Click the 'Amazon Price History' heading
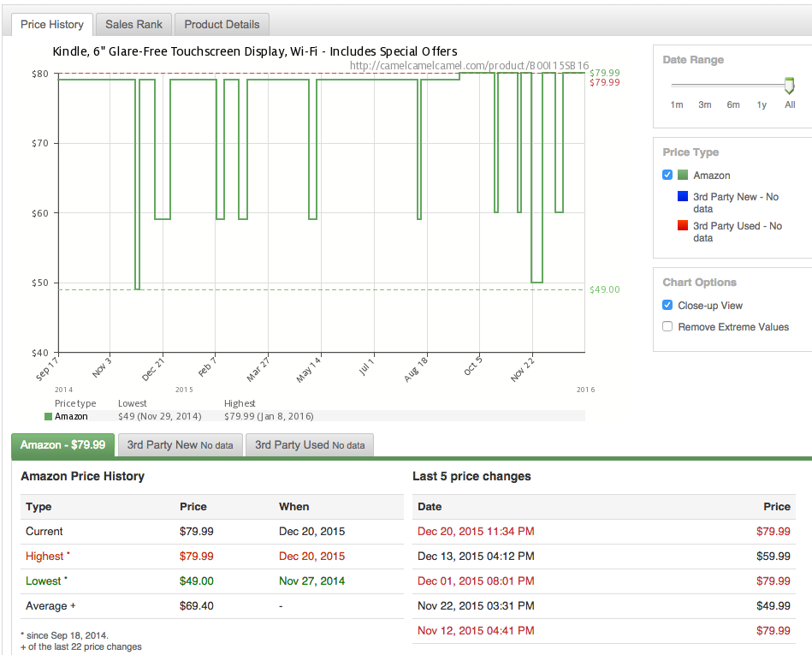This screenshot has height=655, width=812. pyautogui.click(x=82, y=476)
